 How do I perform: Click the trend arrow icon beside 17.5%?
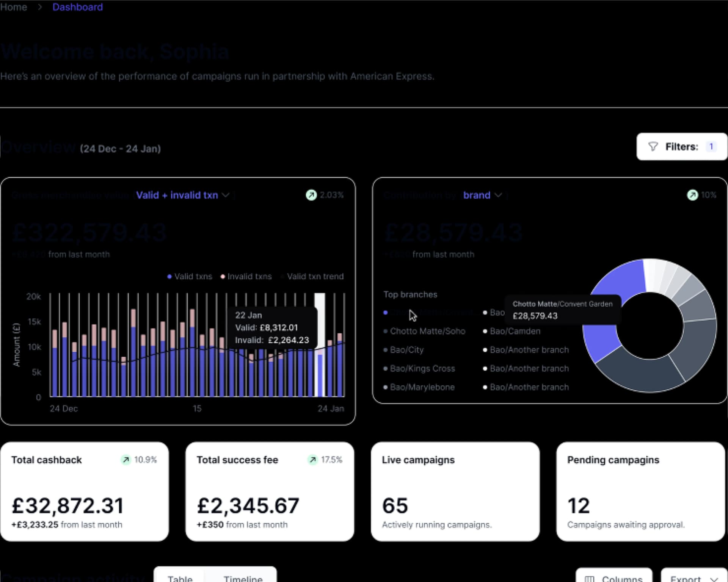[x=312, y=460]
